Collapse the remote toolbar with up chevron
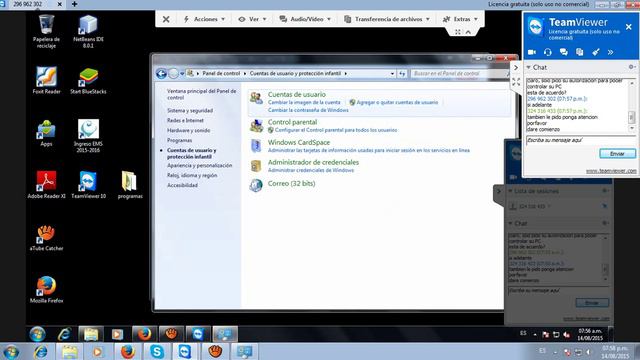Image resolution: width=640 pixels, height=360 pixels. click(x=468, y=32)
